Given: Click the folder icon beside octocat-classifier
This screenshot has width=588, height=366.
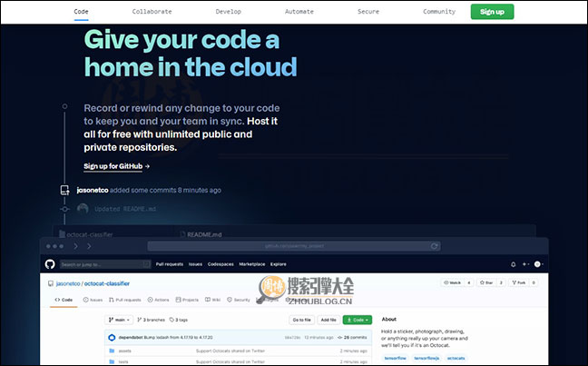Looking at the screenshot, I should pyautogui.click(x=62, y=234).
